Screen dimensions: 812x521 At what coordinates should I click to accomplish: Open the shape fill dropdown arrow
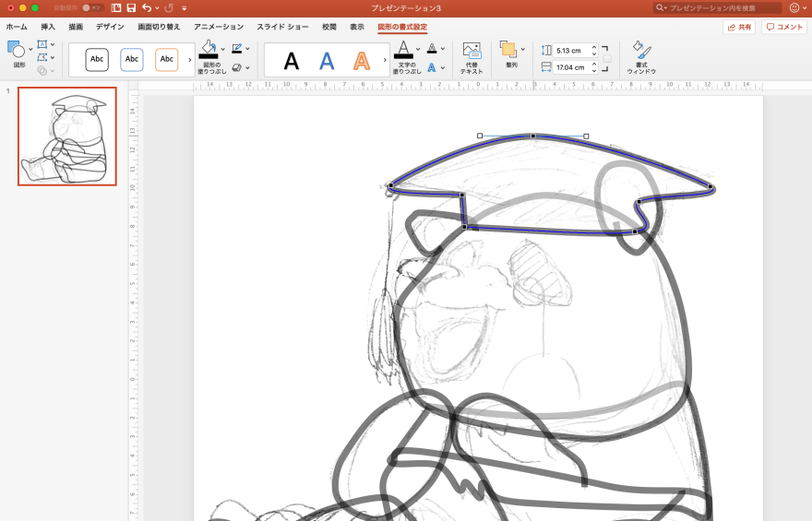click(x=222, y=49)
